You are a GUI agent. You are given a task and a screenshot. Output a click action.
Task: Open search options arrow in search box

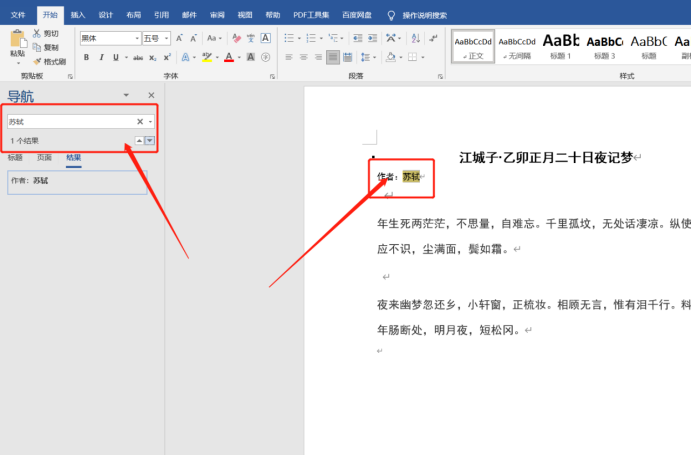point(150,122)
